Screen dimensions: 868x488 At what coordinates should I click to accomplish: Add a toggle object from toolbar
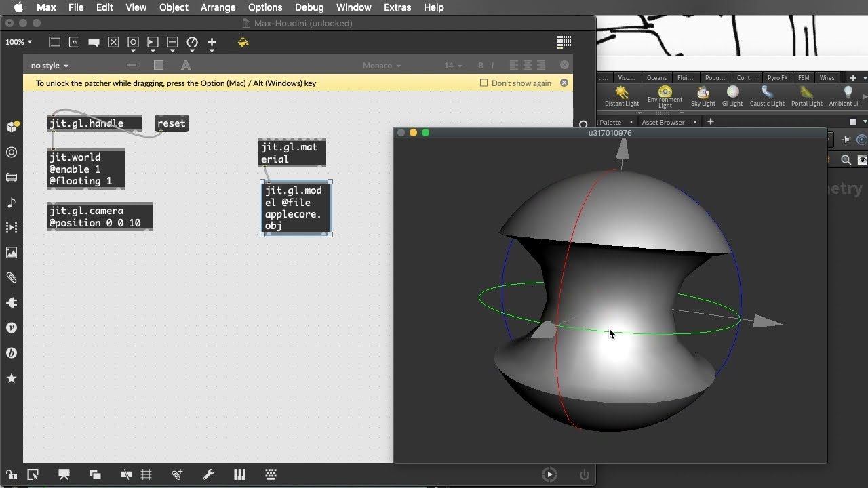114,42
